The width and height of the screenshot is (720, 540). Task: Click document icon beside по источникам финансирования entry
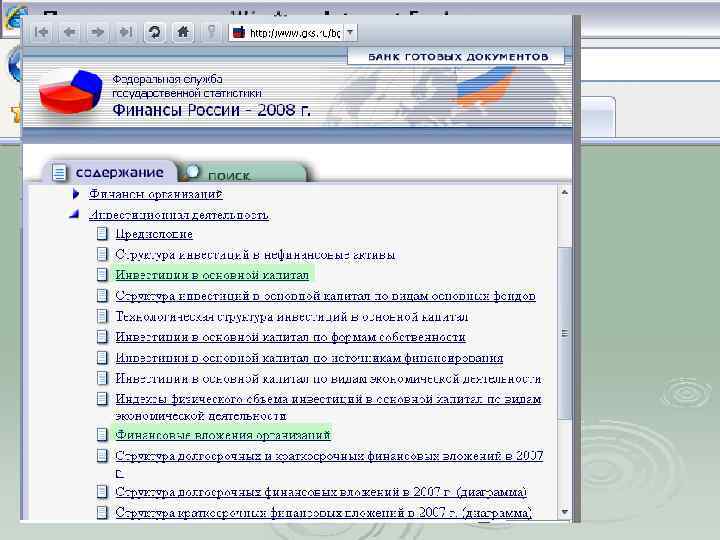click(102, 357)
